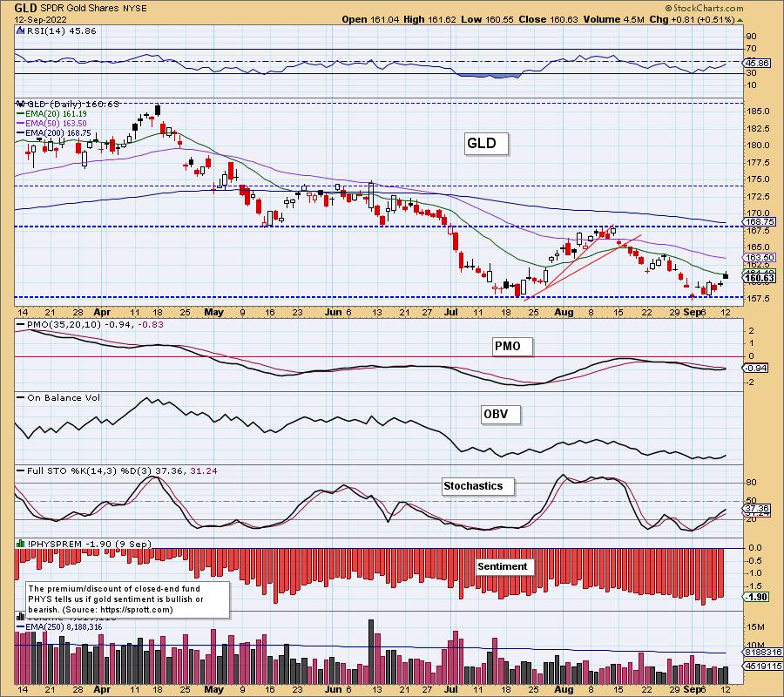Click the 175.0 price axis label
Screen dimensions: 784x697
pyautogui.click(x=758, y=179)
